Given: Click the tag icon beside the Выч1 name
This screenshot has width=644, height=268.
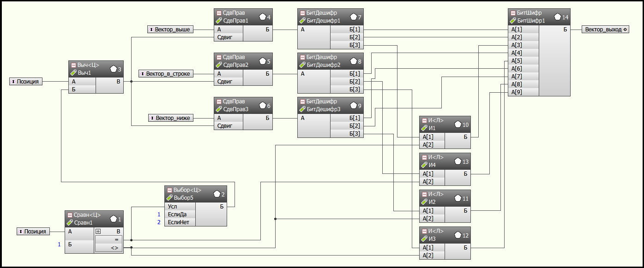Looking at the screenshot, I should click(x=73, y=73).
